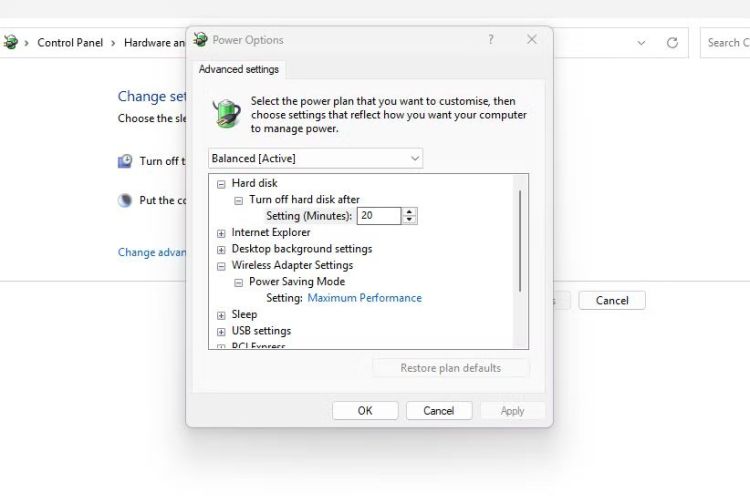Collapse Wireless Adapter Settings node
Image resolution: width=750 pixels, height=503 pixels.
coord(221,266)
